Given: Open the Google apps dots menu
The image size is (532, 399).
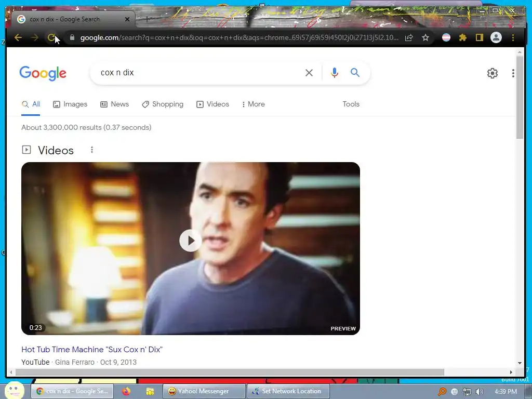Looking at the screenshot, I should point(513,73).
